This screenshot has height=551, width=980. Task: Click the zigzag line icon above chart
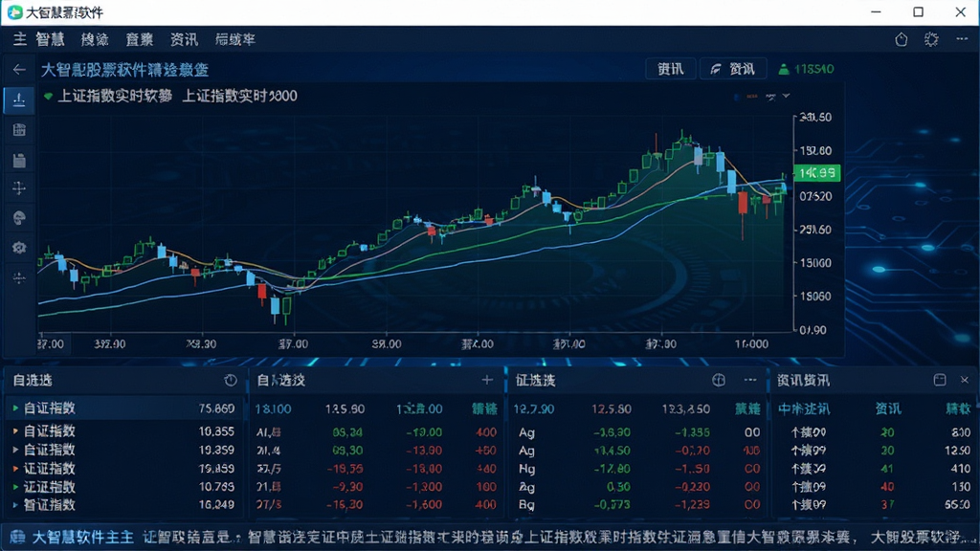pyautogui.click(x=770, y=97)
